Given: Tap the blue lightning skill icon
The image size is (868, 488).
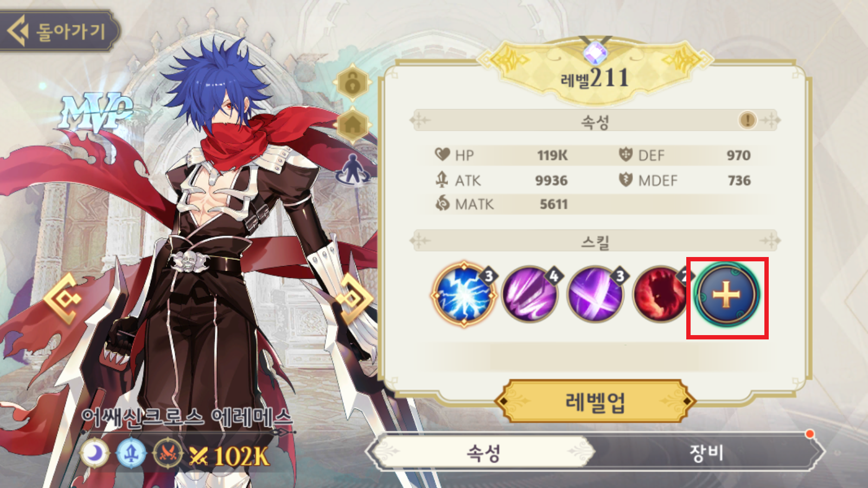Looking at the screenshot, I should coord(464,295).
